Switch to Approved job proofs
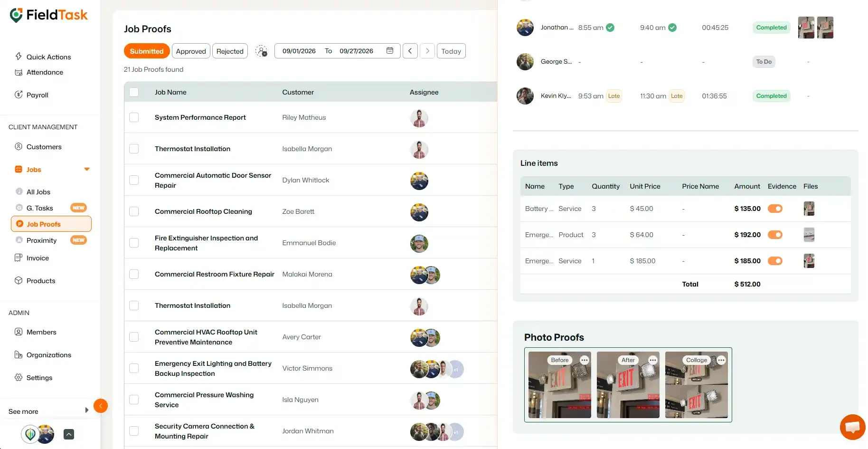868x449 pixels. tap(191, 51)
